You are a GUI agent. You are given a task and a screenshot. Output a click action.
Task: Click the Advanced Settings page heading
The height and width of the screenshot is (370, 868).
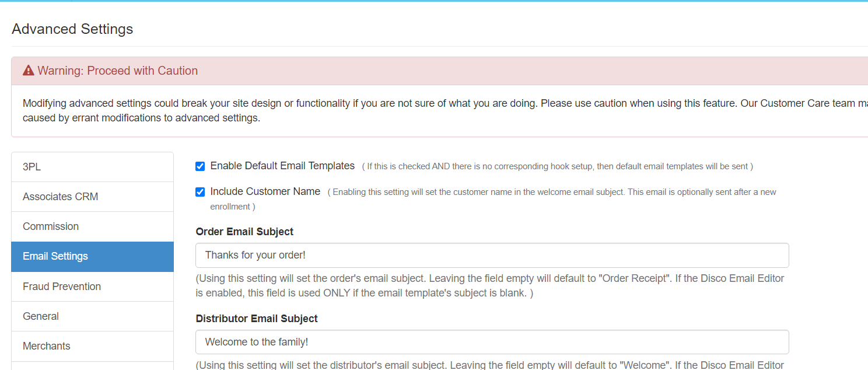tap(72, 29)
